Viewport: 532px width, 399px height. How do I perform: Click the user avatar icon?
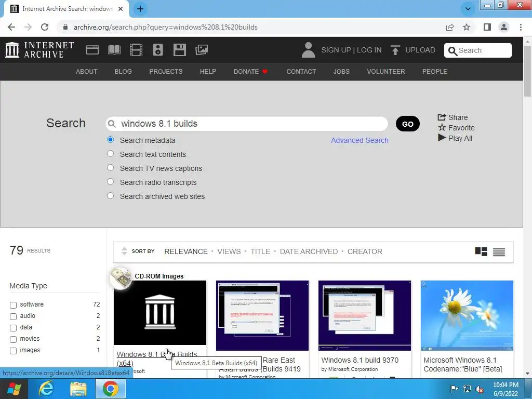[308, 50]
